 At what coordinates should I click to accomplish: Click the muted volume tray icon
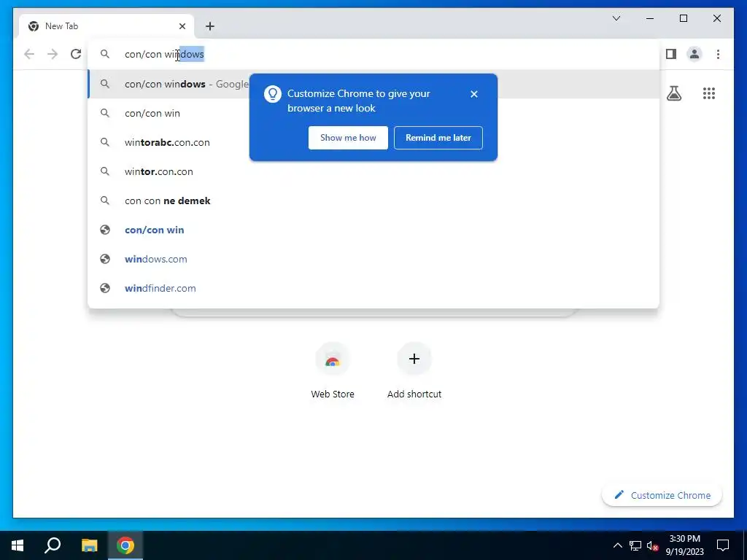(653, 546)
